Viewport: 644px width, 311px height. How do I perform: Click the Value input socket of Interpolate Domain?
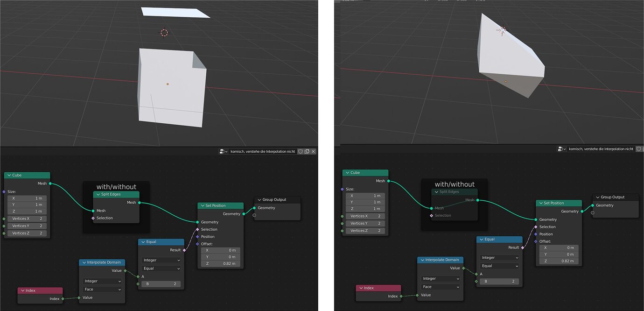point(79,297)
